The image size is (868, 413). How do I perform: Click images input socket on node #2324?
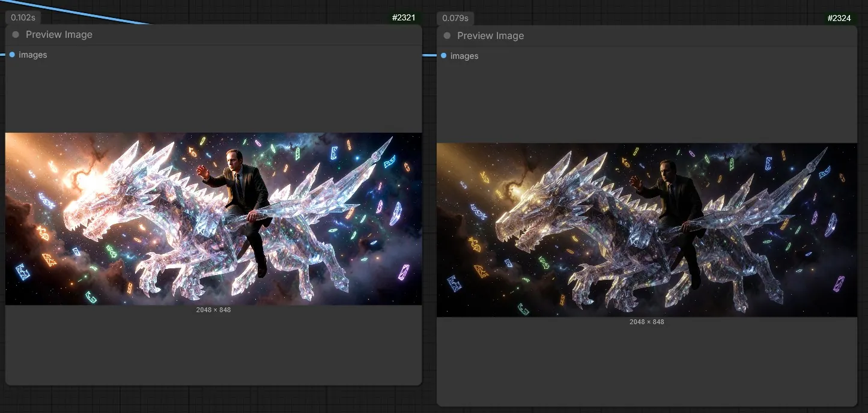tap(443, 56)
